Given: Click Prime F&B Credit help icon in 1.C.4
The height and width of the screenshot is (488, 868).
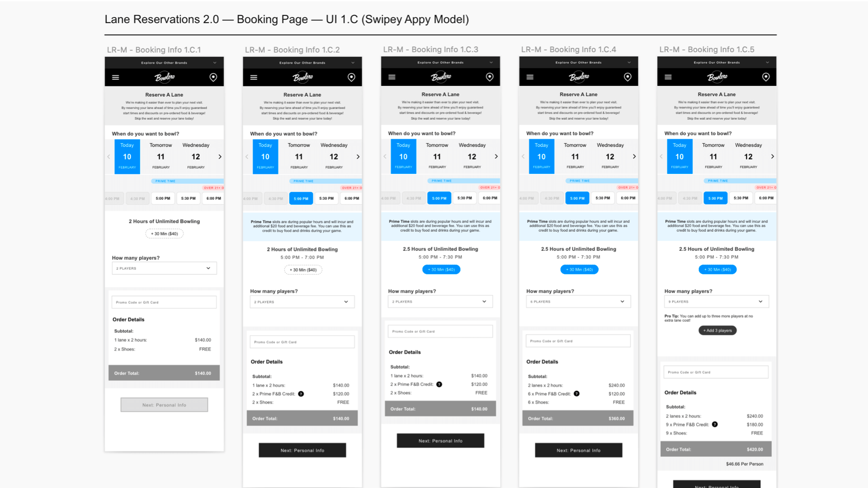Looking at the screenshot, I should (x=576, y=394).
